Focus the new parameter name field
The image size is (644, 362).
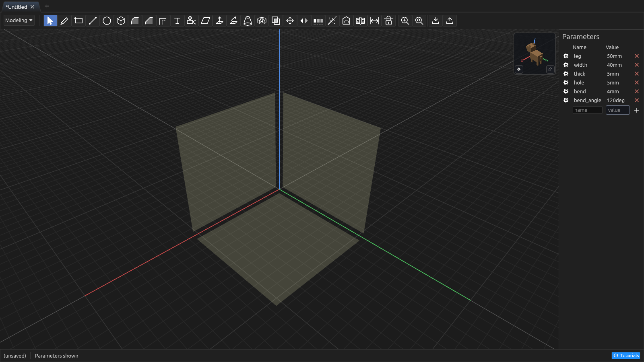[588, 110]
